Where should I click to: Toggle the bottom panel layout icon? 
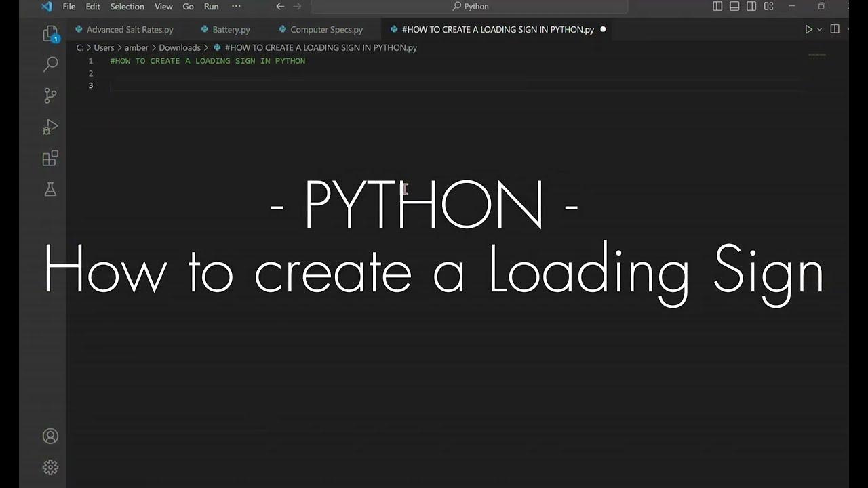(734, 7)
